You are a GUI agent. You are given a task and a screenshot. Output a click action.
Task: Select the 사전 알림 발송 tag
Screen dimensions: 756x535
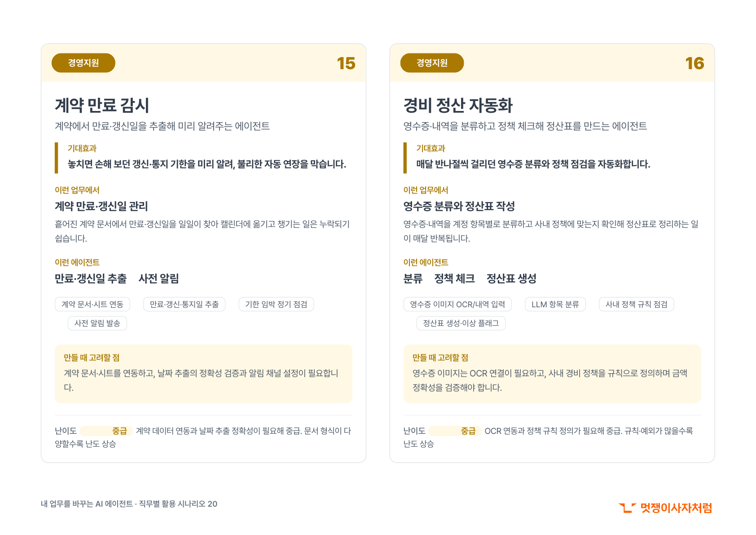pos(97,323)
